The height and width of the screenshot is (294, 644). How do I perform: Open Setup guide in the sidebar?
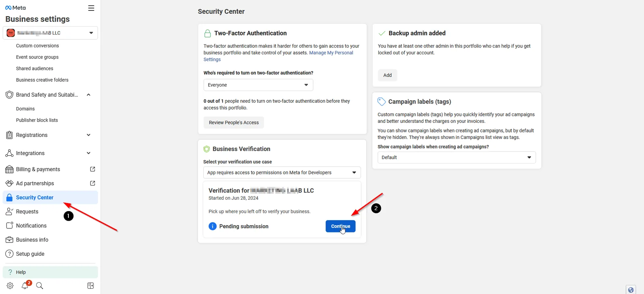click(x=50, y=254)
